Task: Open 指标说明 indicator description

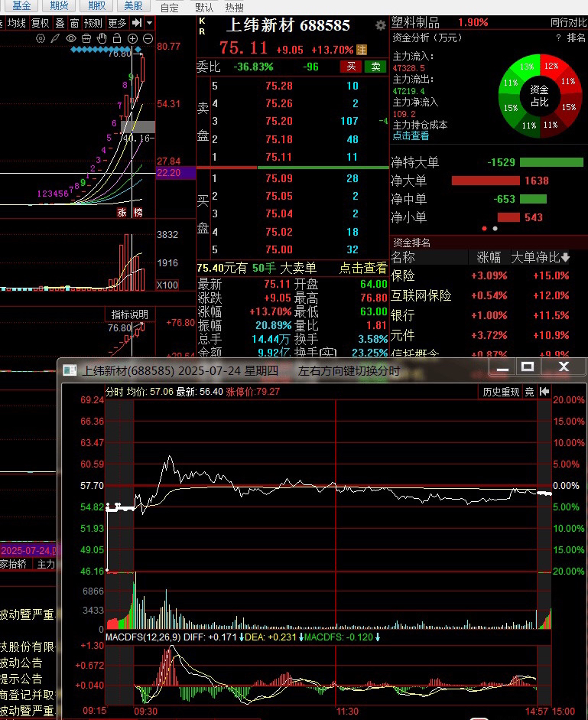Action: click(x=130, y=314)
